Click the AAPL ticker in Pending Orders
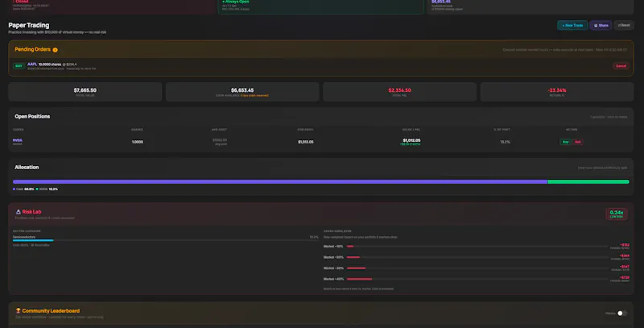644x328 pixels. point(32,64)
